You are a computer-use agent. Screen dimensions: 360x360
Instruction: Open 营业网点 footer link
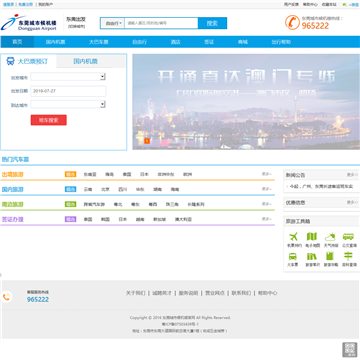(x=215, y=293)
